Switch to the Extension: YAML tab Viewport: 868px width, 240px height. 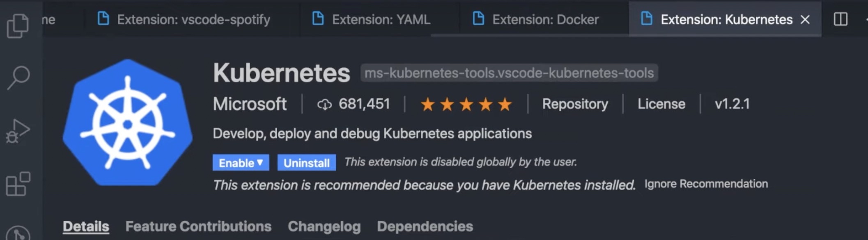(x=381, y=19)
